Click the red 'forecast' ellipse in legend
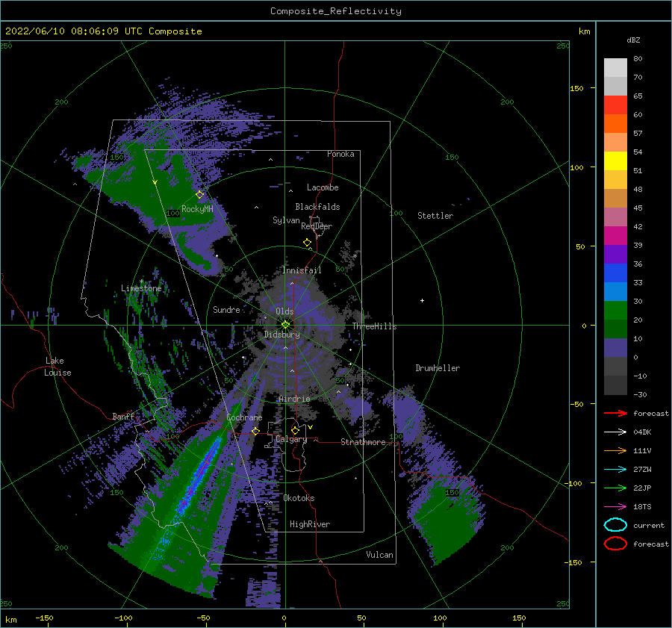The width and height of the screenshot is (672, 628). [x=615, y=544]
